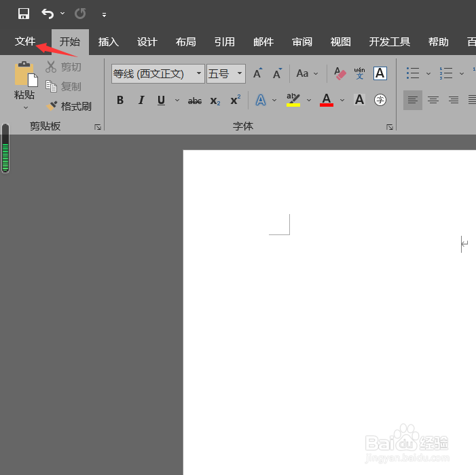This screenshot has height=475, width=476.
Task: Click the Bullets list icon
Action: 413,73
